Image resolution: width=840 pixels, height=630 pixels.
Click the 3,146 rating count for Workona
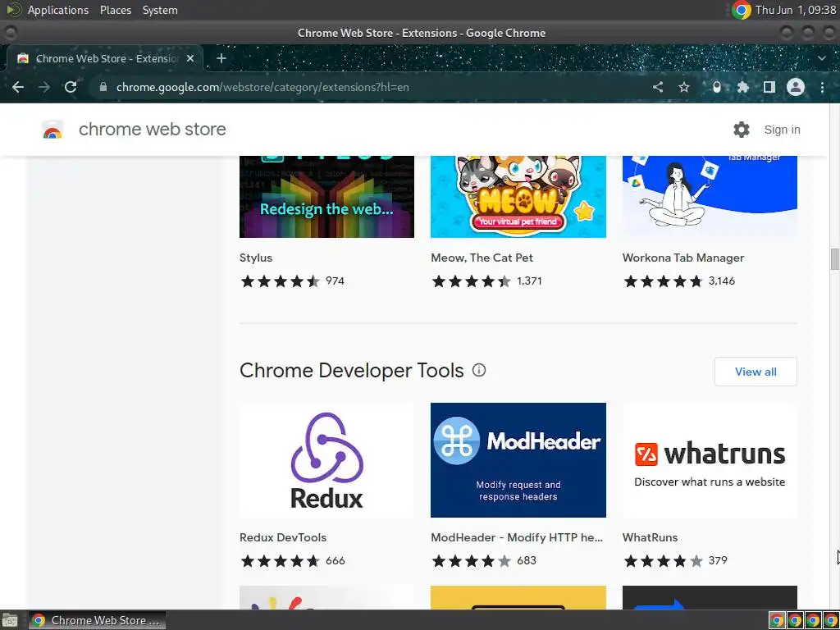point(722,281)
